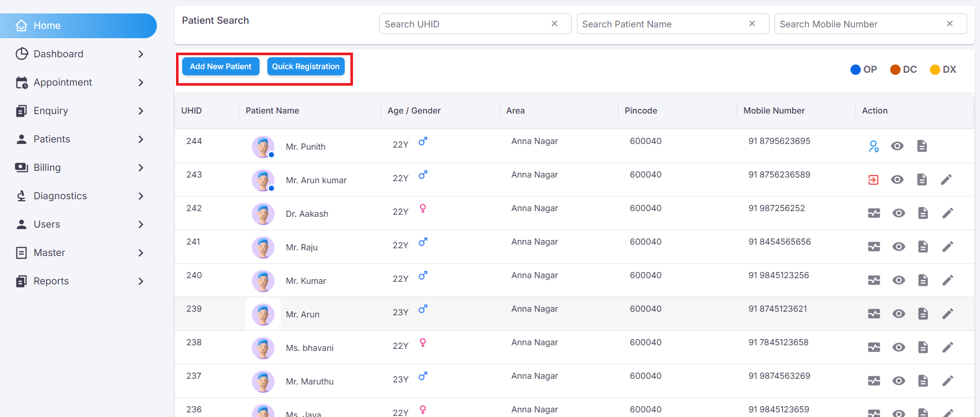Image resolution: width=980 pixels, height=417 pixels.
Task: Click vitals monitor icon for UHID 239
Action: point(874,314)
